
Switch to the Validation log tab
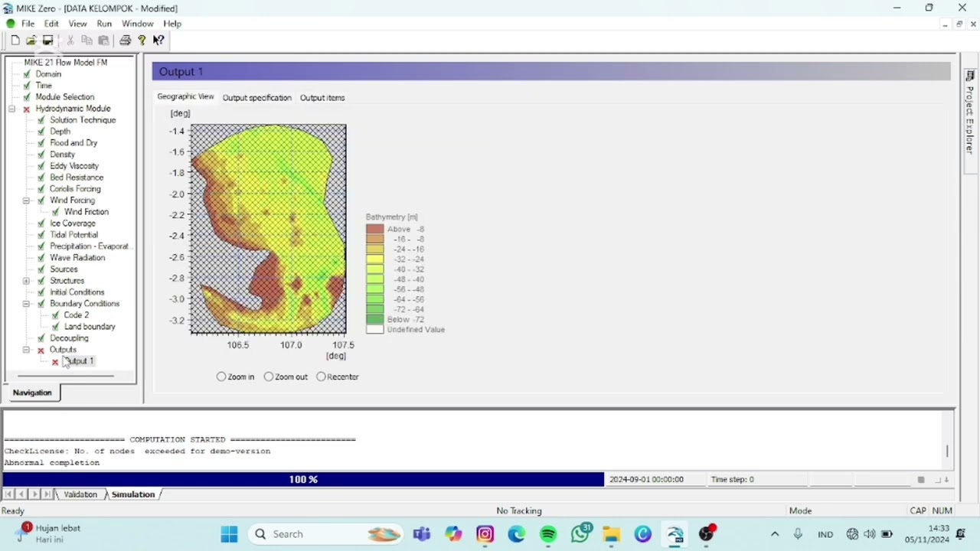click(x=80, y=494)
